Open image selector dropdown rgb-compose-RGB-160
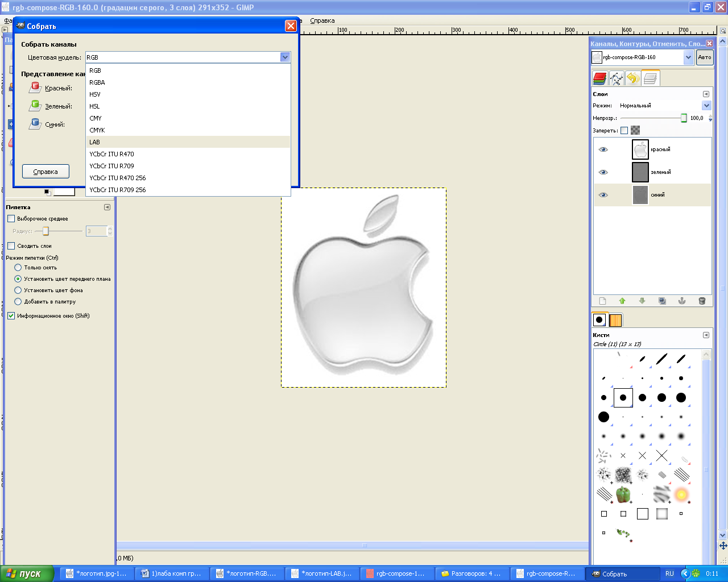728x582 pixels. click(x=688, y=57)
